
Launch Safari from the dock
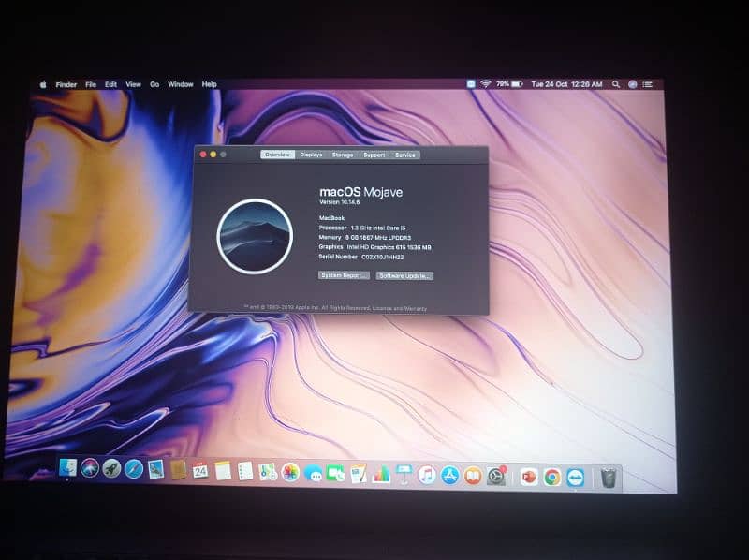click(x=134, y=469)
